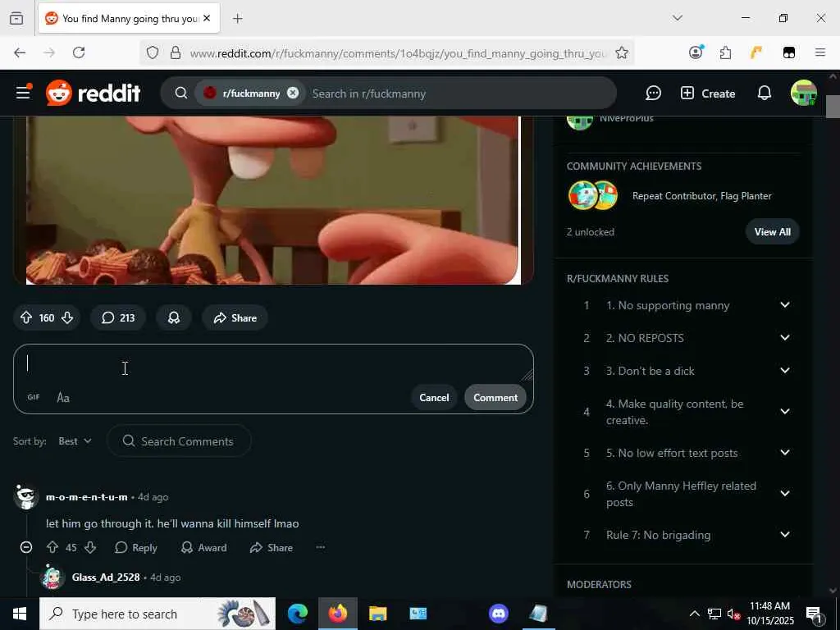This screenshot has height=630, width=840.
Task: Open Firefox application menu
Action: tap(820, 52)
